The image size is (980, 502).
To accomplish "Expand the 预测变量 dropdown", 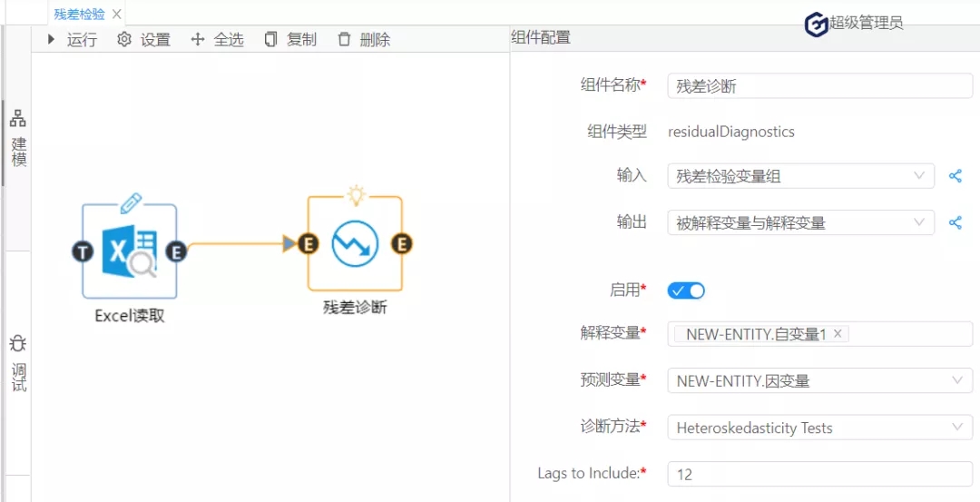I will tap(818, 381).
